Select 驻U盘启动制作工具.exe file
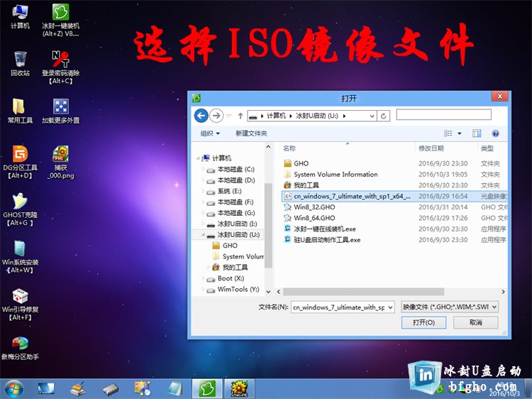The width and height of the screenshot is (532, 399). pos(322,240)
